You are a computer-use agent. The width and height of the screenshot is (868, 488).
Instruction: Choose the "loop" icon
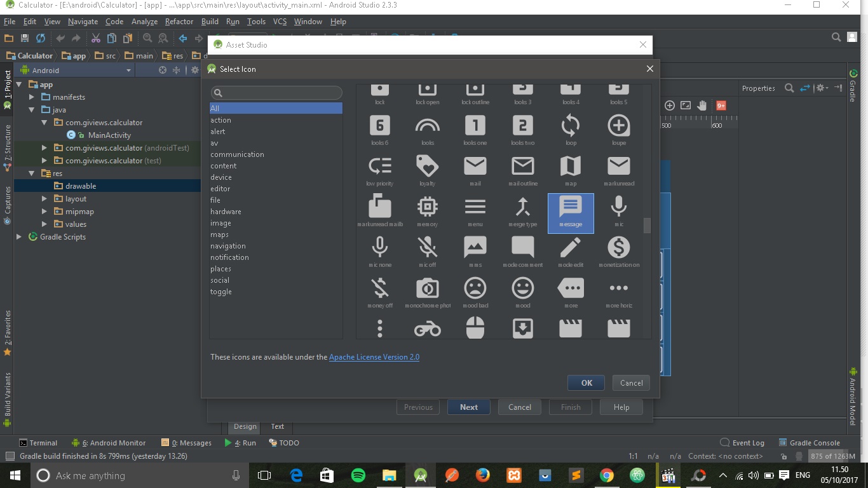point(570,127)
